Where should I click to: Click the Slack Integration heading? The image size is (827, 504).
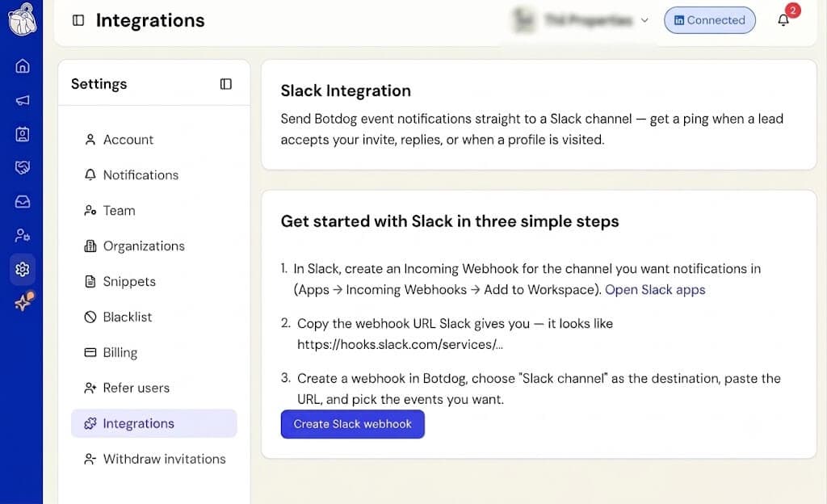[x=346, y=90]
